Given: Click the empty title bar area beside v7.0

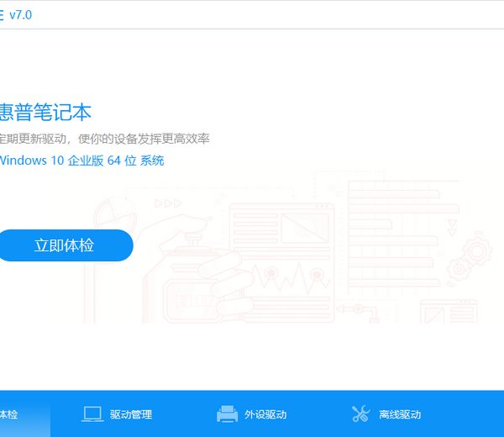Looking at the screenshot, I should click(252, 15).
